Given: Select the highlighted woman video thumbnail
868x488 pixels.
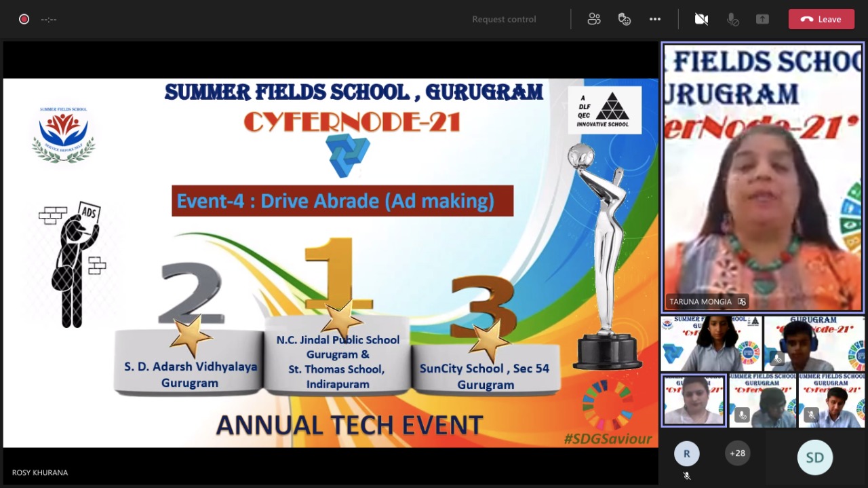Looking at the screenshot, I should [694, 400].
